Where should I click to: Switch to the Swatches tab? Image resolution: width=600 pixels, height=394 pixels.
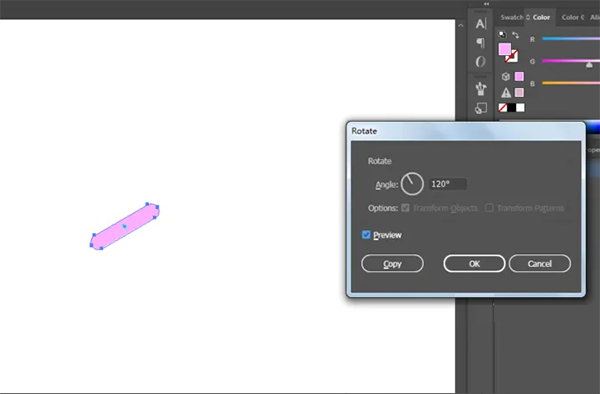512,17
